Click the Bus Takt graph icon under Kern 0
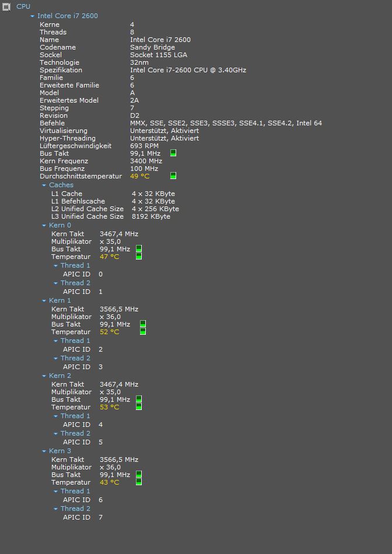392x554 pixels. 139,249
